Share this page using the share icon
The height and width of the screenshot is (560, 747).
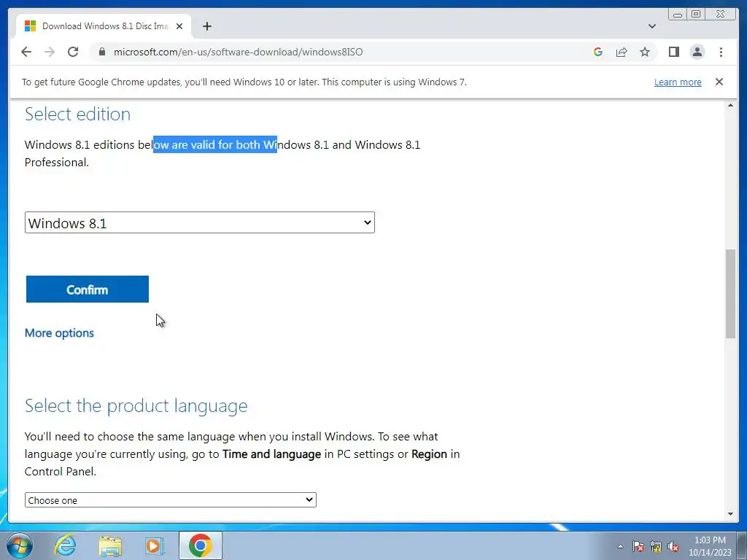[622, 52]
